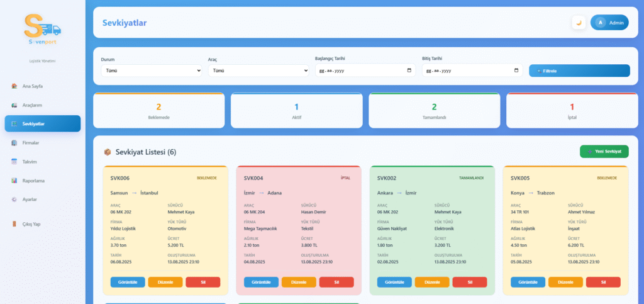Click the Raporlama chart icon
This screenshot has height=304, width=644.
tap(14, 180)
